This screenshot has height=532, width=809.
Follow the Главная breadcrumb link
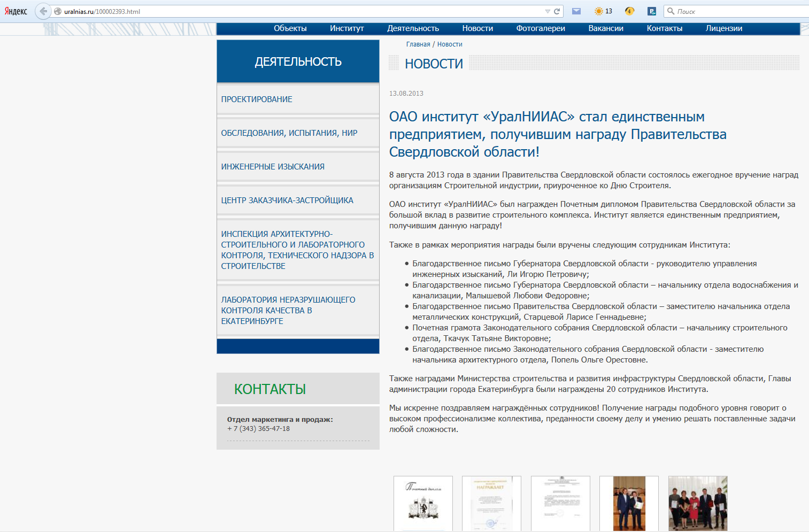point(418,44)
